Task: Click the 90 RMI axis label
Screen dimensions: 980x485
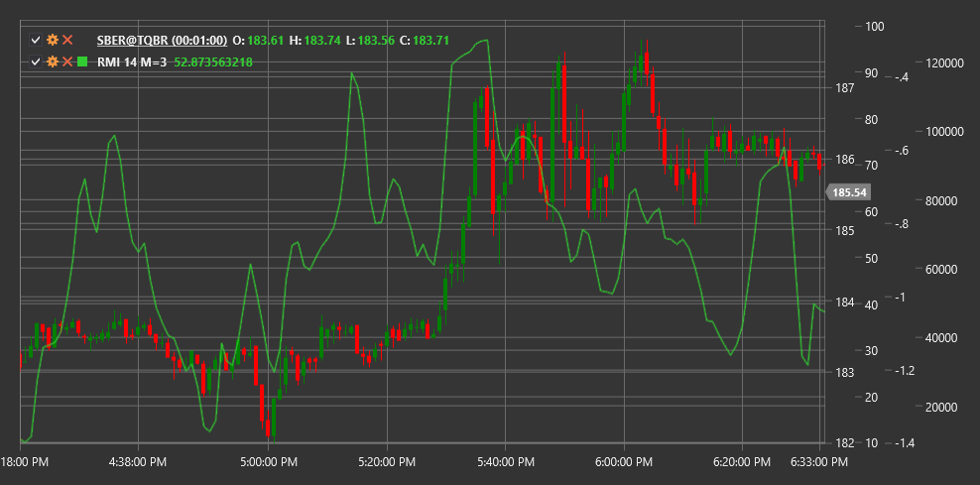Action: (x=872, y=73)
